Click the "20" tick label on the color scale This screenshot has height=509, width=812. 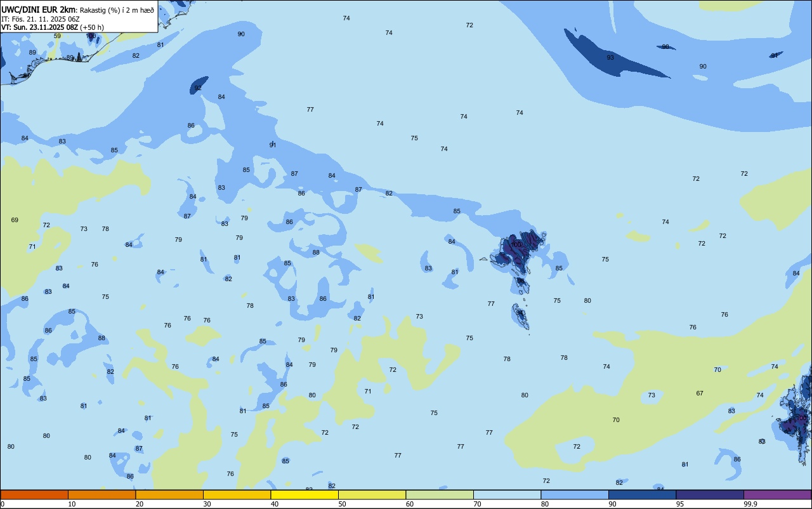[140, 504]
